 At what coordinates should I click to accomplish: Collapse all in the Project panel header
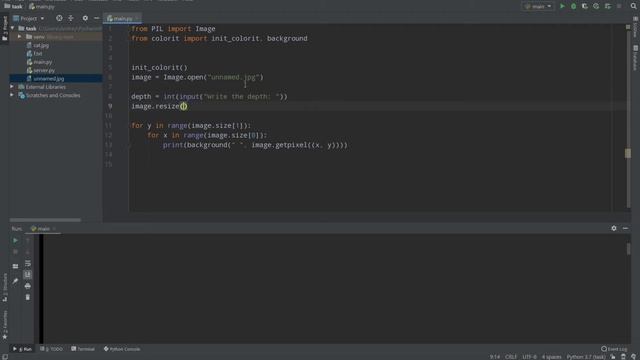click(x=71, y=18)
